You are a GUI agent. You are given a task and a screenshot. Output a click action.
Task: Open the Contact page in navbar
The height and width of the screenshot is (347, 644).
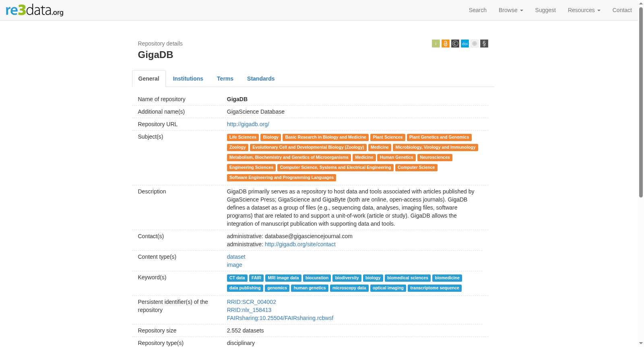point(622,10)
